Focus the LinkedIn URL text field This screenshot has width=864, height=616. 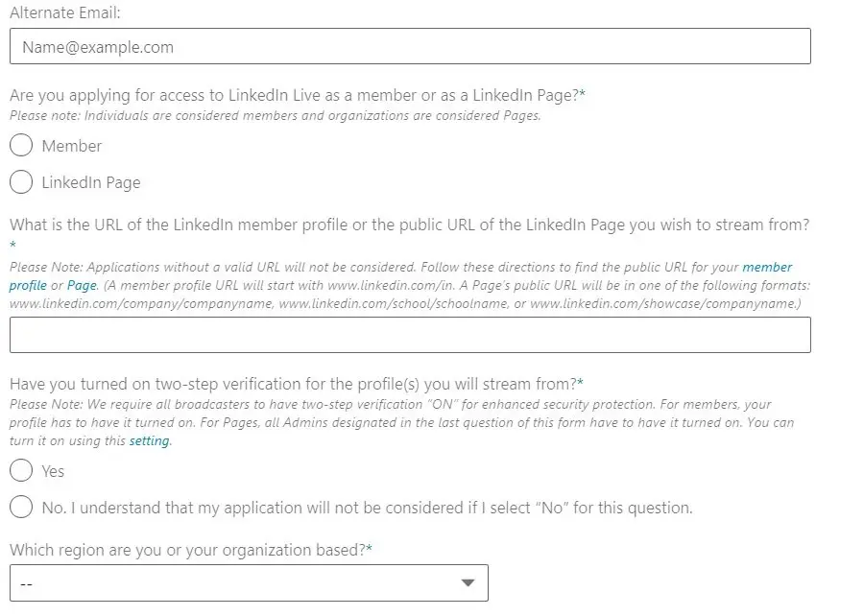point(410,335)
